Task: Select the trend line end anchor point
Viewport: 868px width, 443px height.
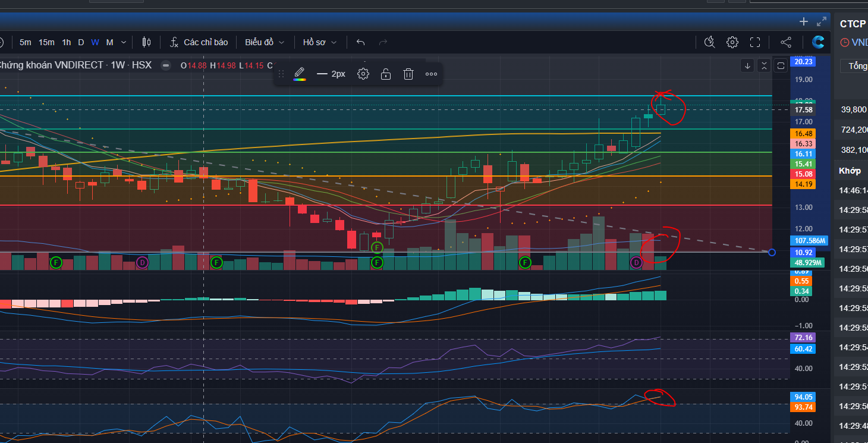Action: [772, 253]
